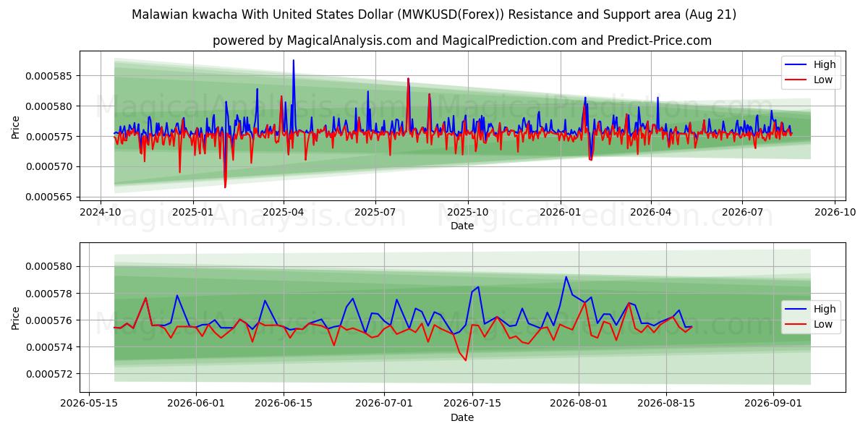Click the 'powered by MagicalAnalysis.com' subtitle

pos(462,41)
